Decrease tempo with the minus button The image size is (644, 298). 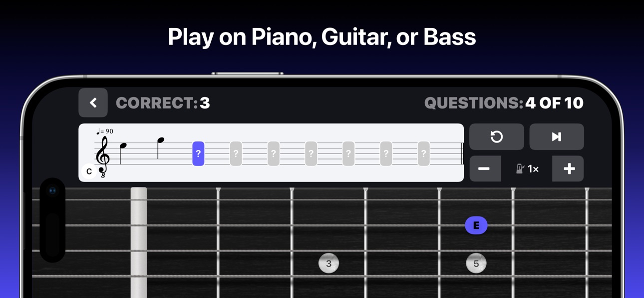click(485, 168)
